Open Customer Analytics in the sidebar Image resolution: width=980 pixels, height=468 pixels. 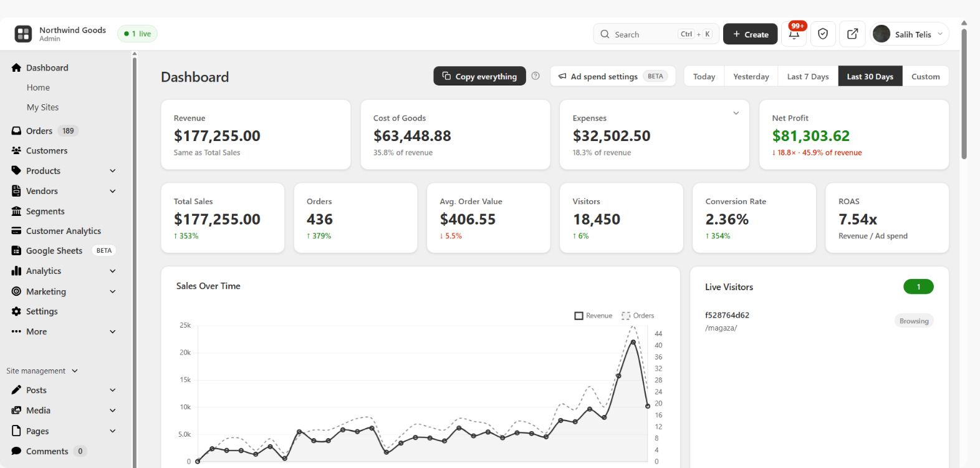64,231
